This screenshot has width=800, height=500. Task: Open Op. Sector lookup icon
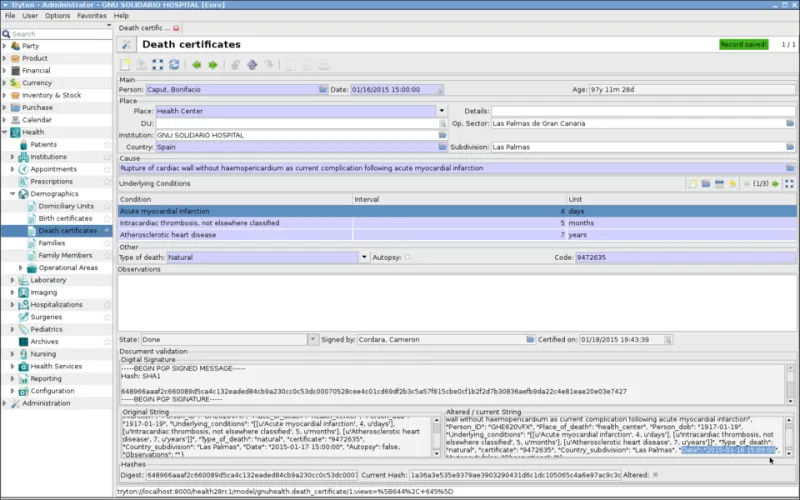click(x=790, y=123)
